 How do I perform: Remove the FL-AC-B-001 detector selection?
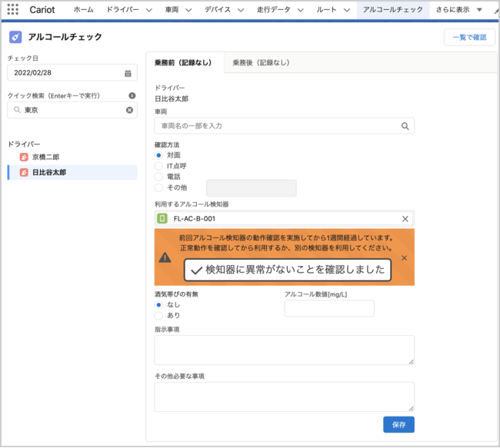[405, 219]
